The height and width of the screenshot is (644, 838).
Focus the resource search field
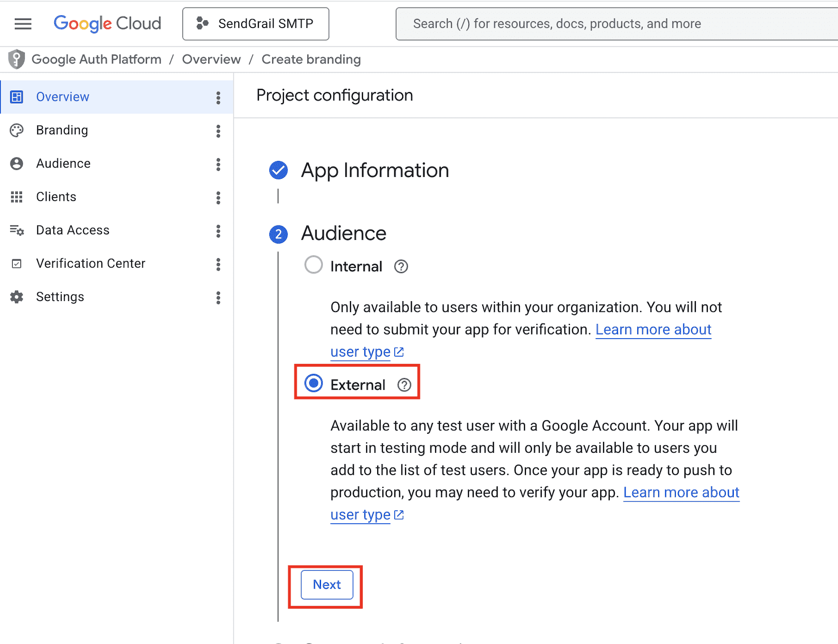click(x=617, y=24)
